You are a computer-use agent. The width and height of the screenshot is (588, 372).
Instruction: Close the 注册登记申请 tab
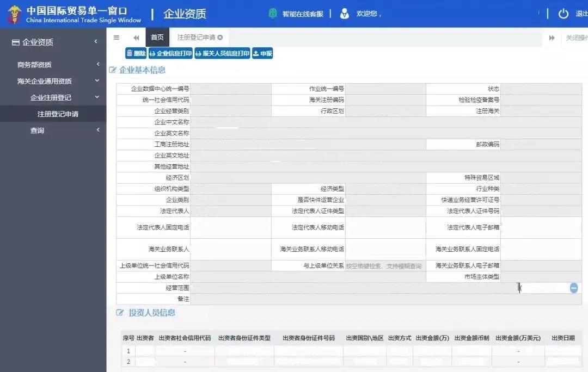point(219,38)
